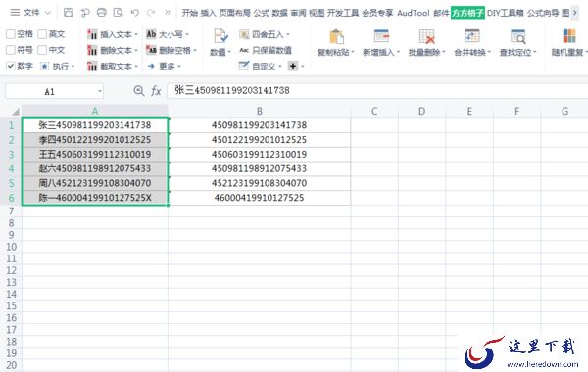The width and height of the screenshot is (588, 372).
Task: Select cell 陈一46000419910127525X
Action: click(95, 198)
